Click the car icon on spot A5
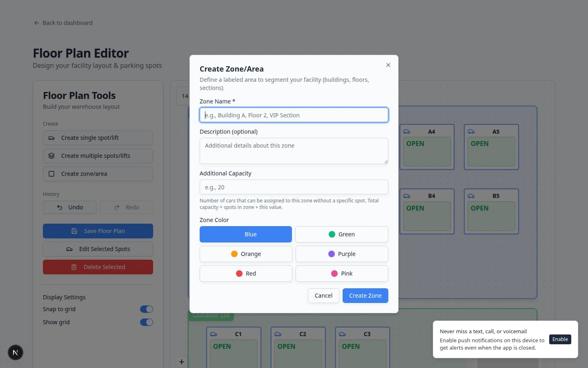The height and width of the screenshot is (368, 588). tap(471, 132)
